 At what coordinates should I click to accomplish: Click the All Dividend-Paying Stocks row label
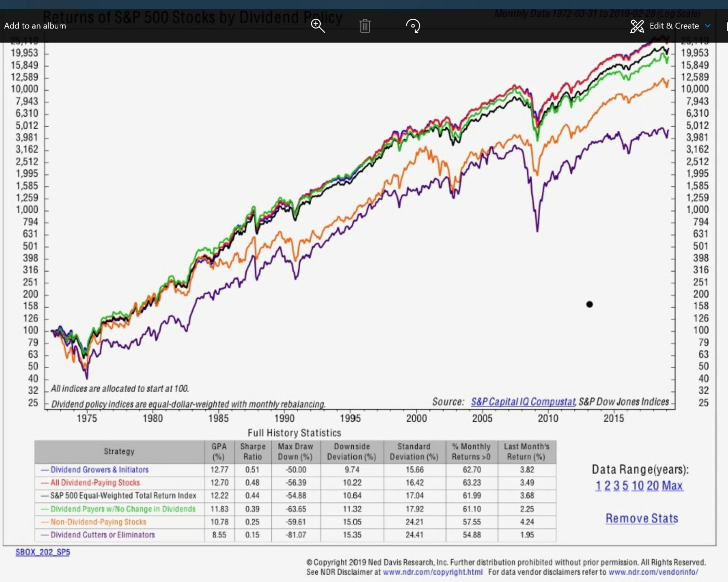point(95,482)
